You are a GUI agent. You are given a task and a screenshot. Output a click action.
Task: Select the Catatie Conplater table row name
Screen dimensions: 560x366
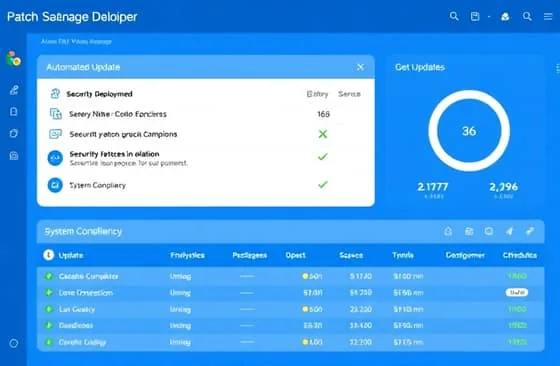click(x=89, y=276)
